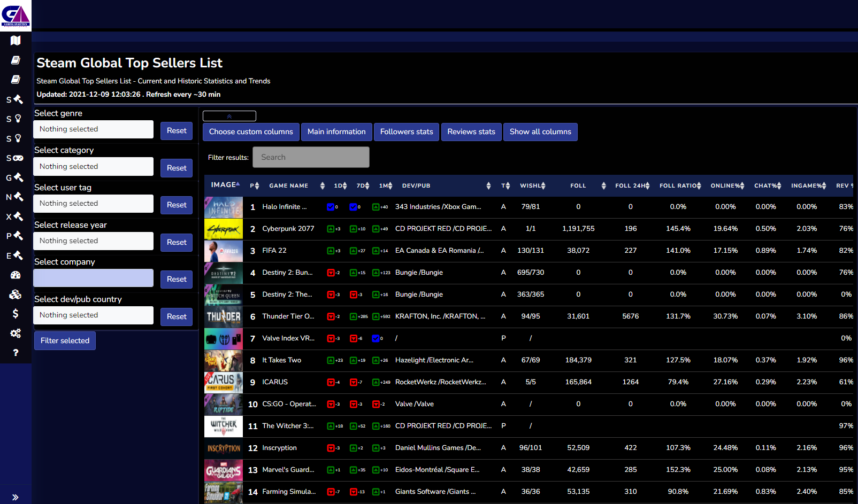858x504 pixels.
Task: Expand the sidebar with double-chevron arrow
Action: click(x=16, y=497)
